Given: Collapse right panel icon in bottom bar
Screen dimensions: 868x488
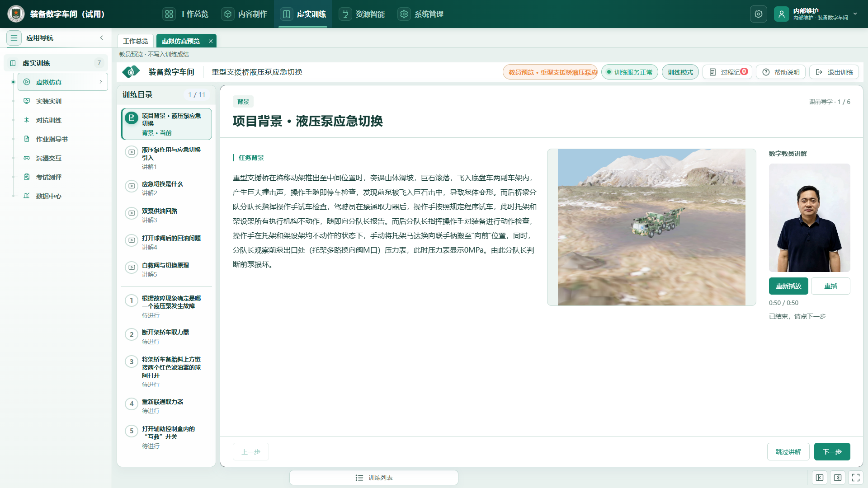Looking at the screenshot, I should 837,478.
